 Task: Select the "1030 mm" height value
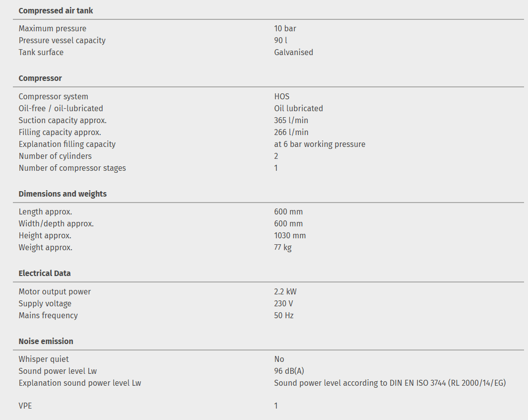tap(290, 235)
